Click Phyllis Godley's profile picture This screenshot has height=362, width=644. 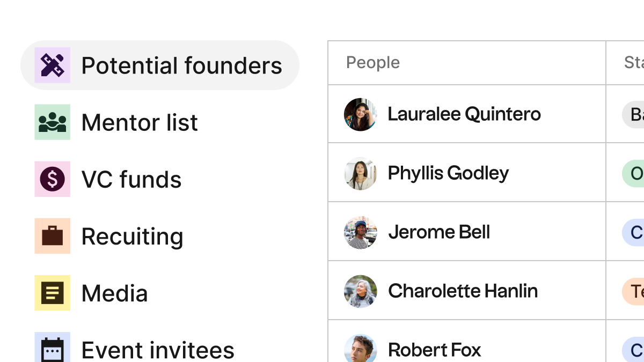click(x=360, y=173)
